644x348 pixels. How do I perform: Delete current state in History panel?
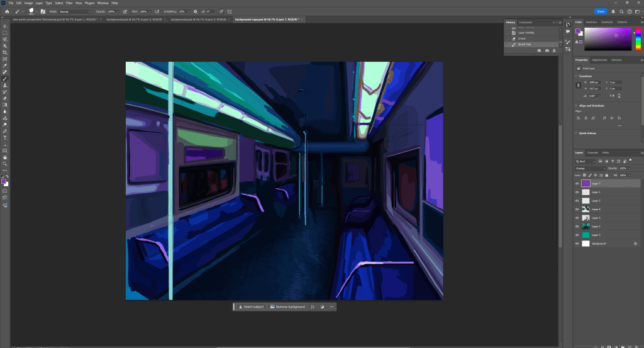click(x=555, y=50)
